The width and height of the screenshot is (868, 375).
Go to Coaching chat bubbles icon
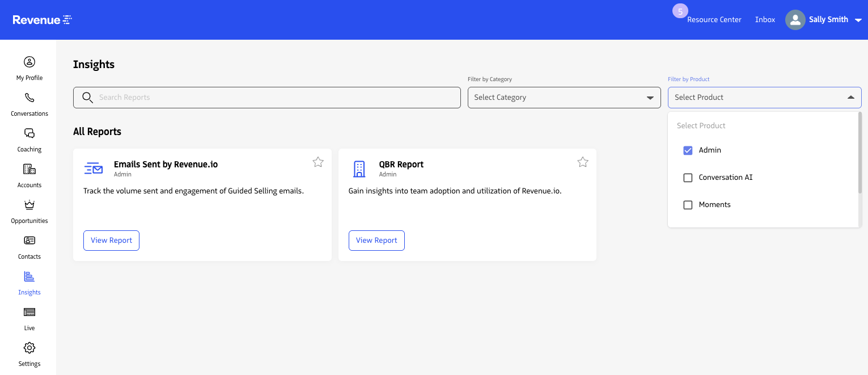(29, 133)
